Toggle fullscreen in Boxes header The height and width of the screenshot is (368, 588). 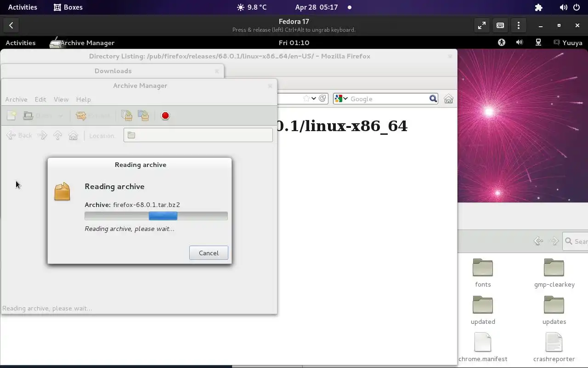pyautogui.click(x=481, y=25)
